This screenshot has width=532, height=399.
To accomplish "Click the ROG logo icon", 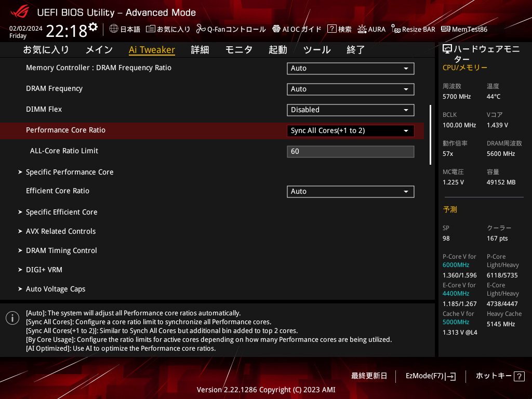I will tap(20, 12).
